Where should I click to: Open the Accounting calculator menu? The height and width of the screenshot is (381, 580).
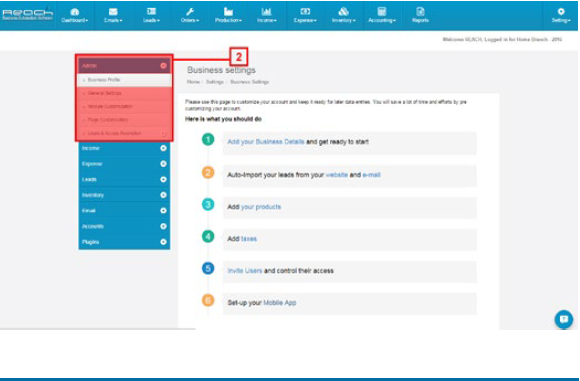pyautogui.click(x=382, y=16)
